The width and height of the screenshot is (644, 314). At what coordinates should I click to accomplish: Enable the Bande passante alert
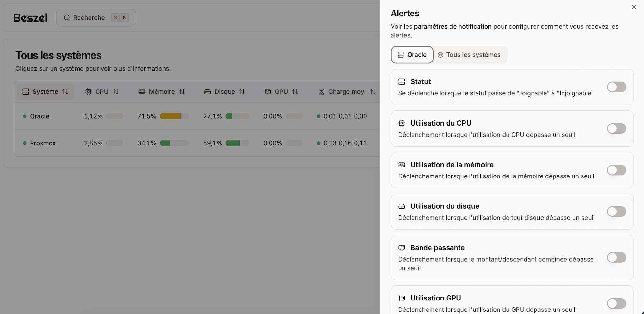pos(616,257)
